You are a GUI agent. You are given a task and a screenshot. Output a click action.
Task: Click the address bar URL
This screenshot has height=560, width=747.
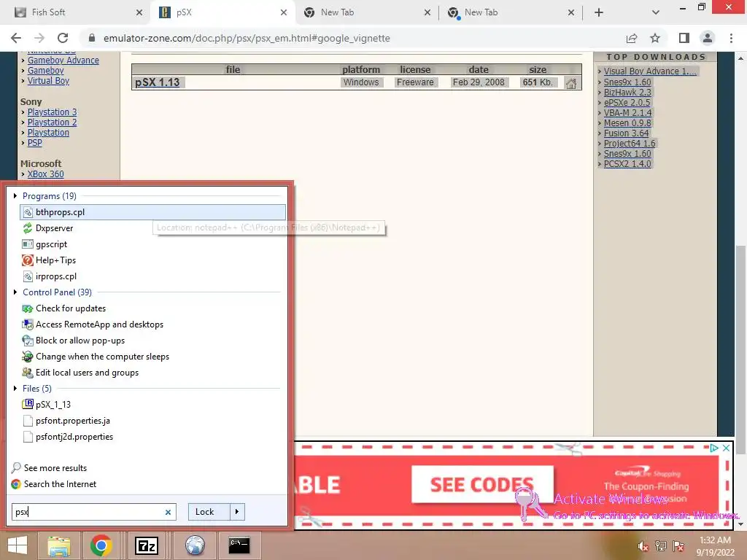tap(247, 38)
